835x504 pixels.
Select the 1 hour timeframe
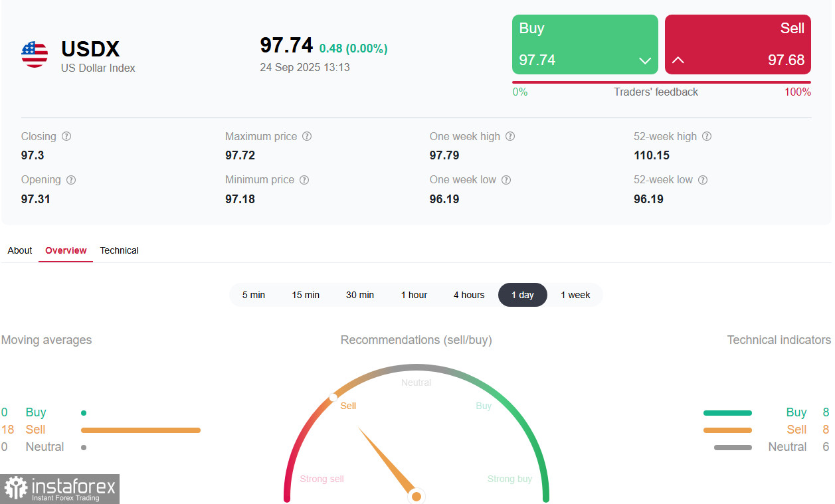point(414,295)
